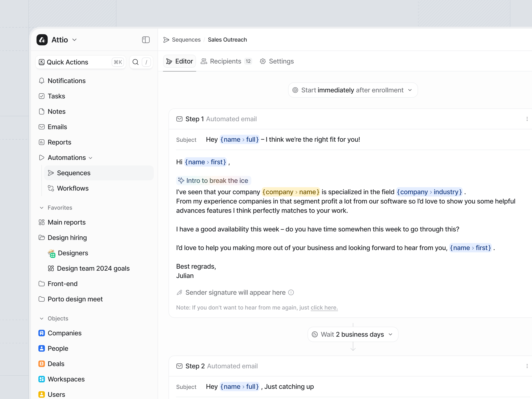Click the AI sparkle icon beside Intro
This screenshot has width=532, height=399.
click(x=181, y=181)
